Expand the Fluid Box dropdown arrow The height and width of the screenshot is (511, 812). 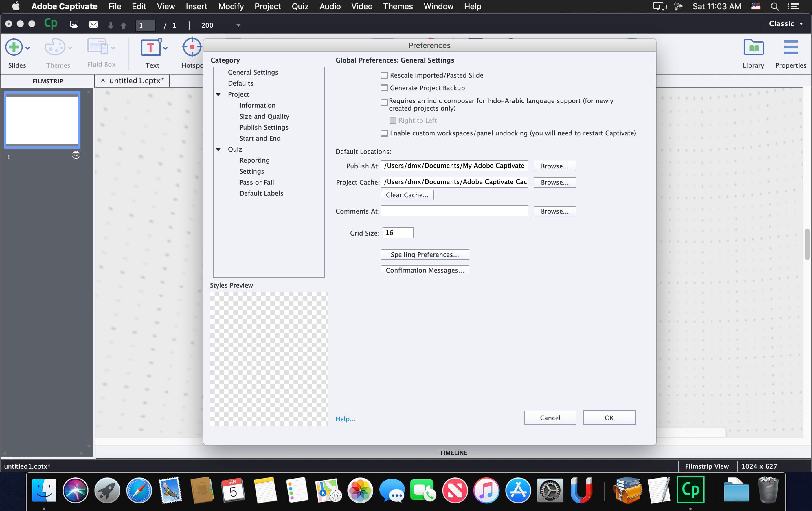113,48
